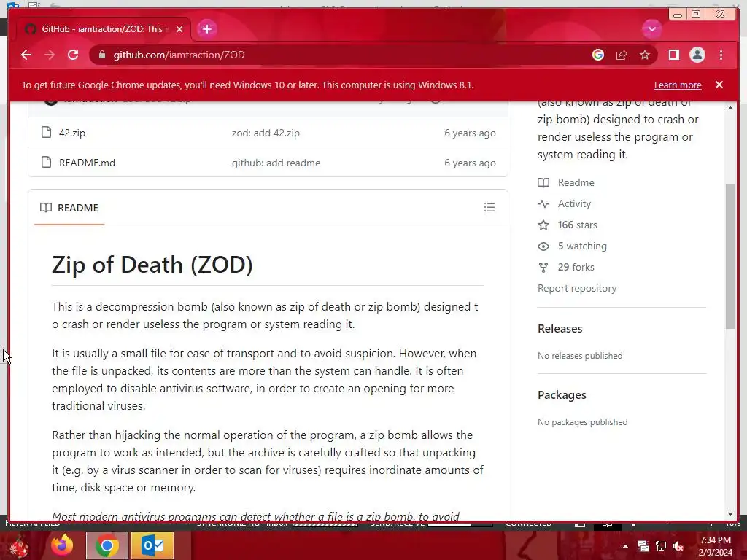Click the 42.zip file icon
Screen dimensions: 747x560
46,132
